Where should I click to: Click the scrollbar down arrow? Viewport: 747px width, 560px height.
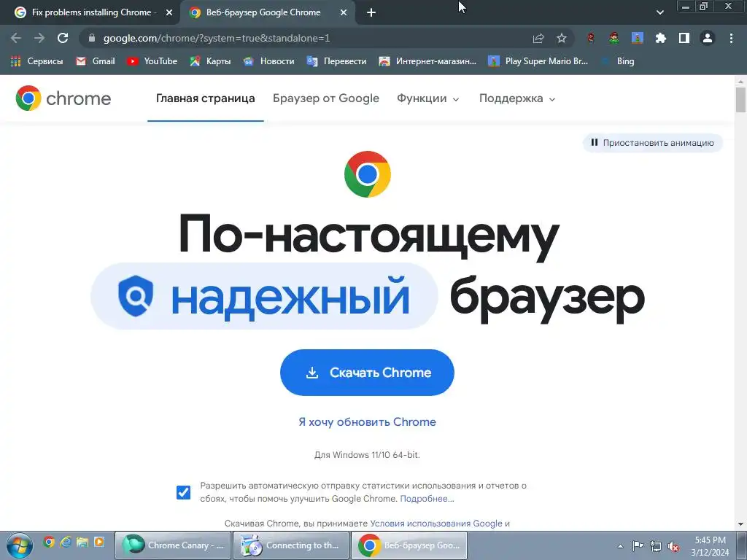click(740, 524)
